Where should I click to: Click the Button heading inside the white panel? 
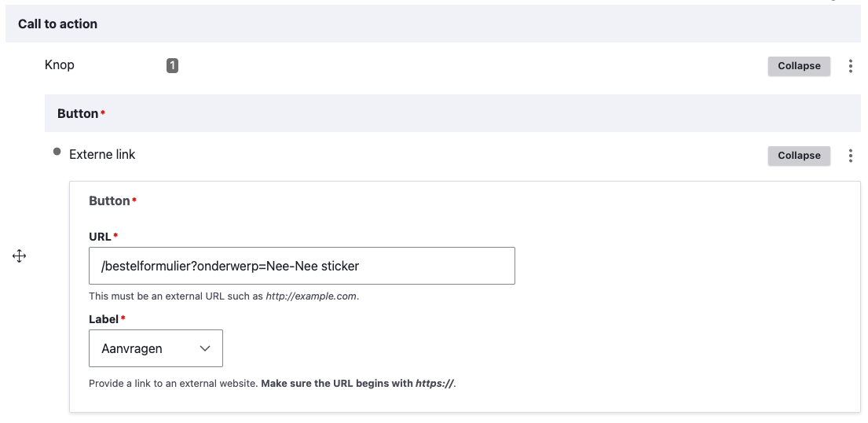click(109, 201)
